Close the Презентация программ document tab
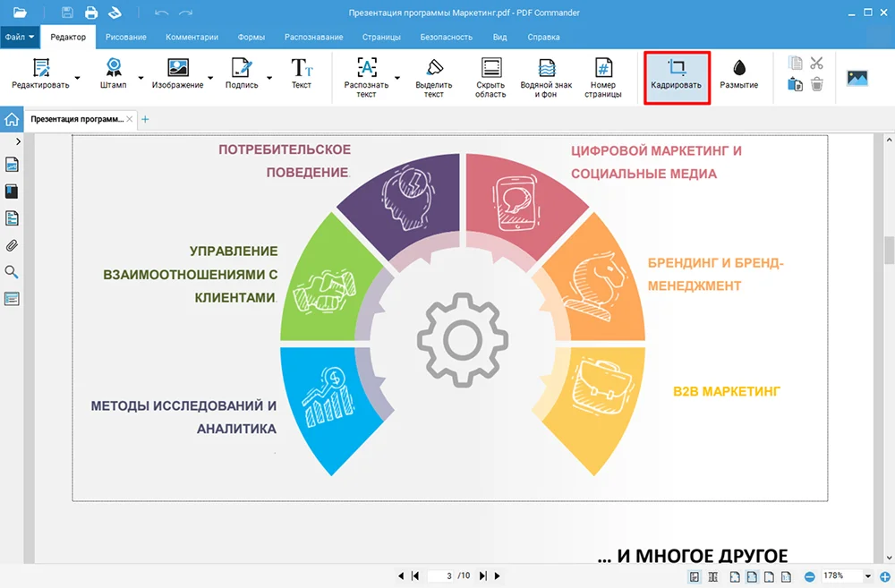The width and height of the screenshot is (895, 588). coord(130,119)
